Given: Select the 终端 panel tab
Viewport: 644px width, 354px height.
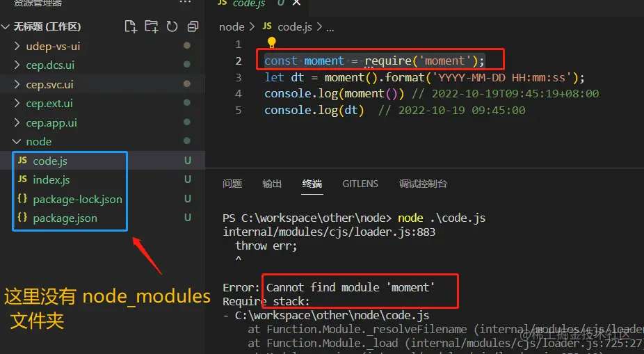Looking at the screenshot, I should [312, 184].
